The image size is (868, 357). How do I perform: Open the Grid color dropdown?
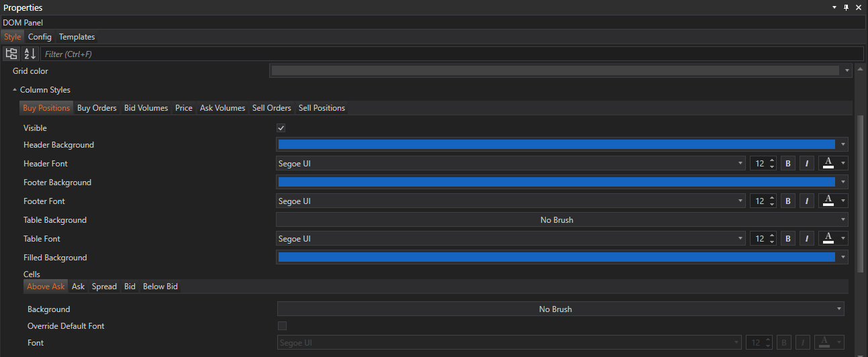(x=847, y=71)
